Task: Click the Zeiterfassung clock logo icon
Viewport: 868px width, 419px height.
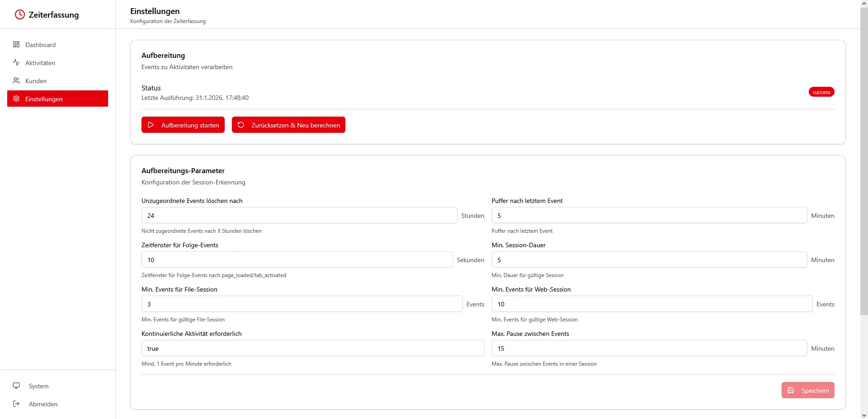Action: tap(20, 14)
